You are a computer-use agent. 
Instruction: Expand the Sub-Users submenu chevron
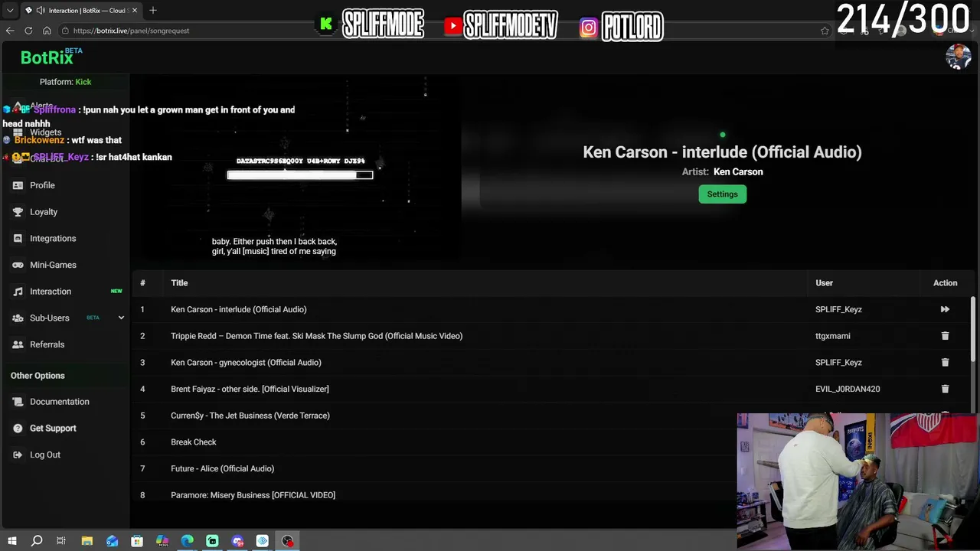point(121,318)
